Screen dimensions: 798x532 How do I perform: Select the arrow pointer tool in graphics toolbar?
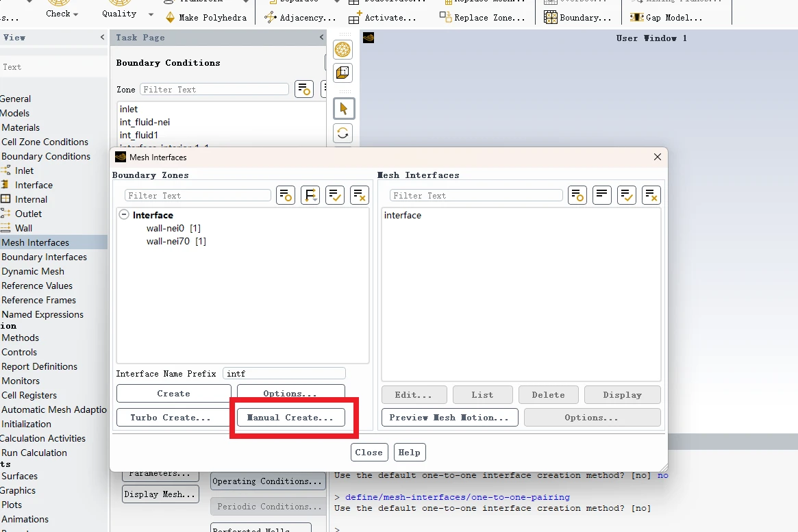coord(344,108)
